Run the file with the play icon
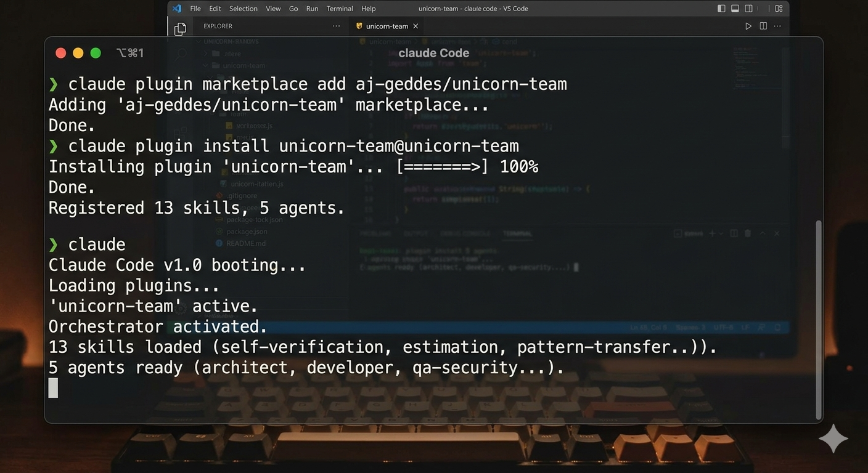 (748, 26)
